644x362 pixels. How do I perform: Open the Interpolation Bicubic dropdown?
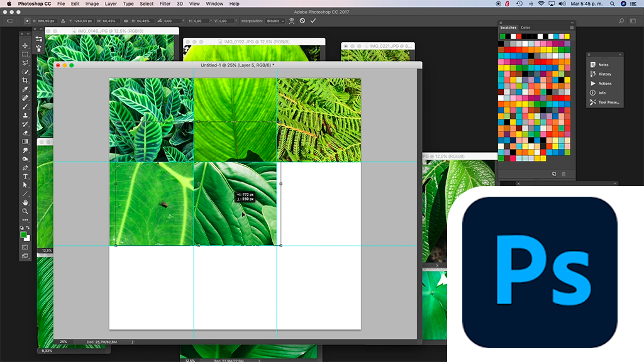coord(274,21)
